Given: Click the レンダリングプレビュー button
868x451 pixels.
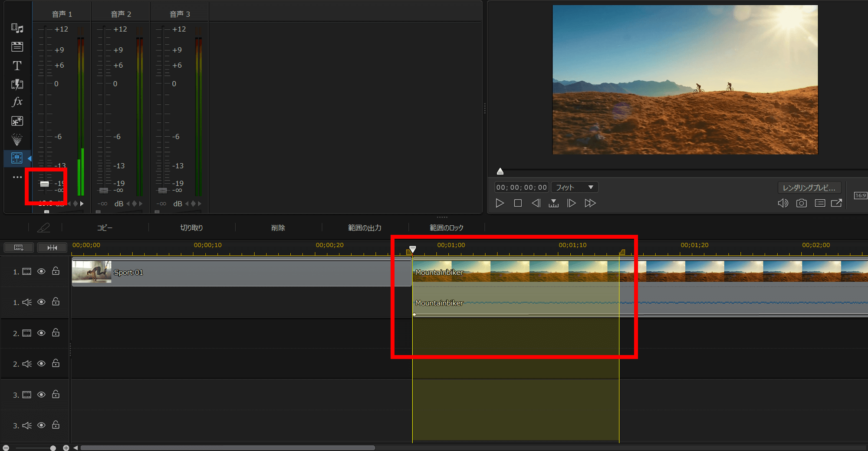Looking at the screenshot, I should (x=809, y=188).
